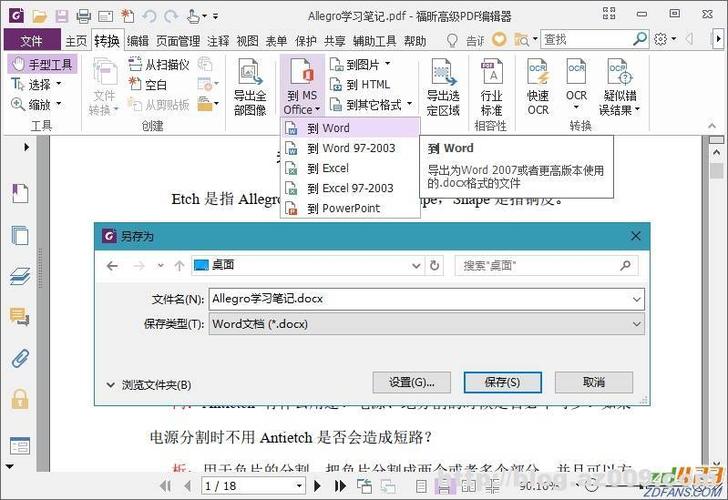Choose 到 Word menu entry

coord(351,128)
